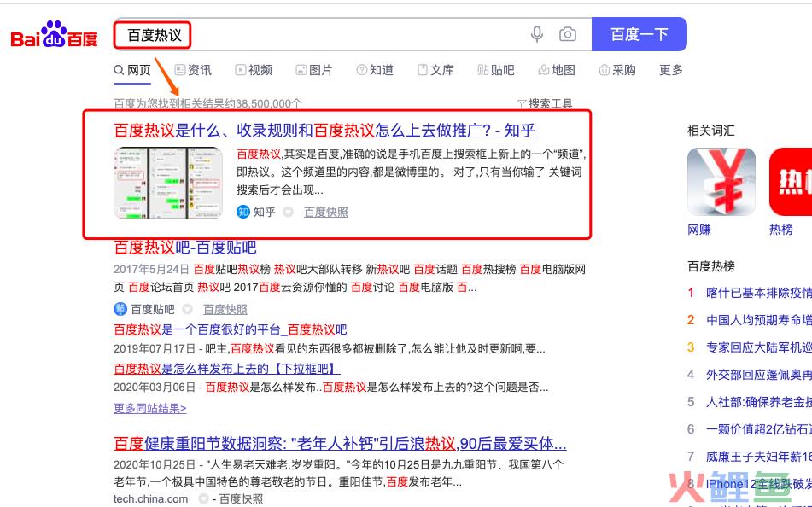Open hot list item 一颗价值超2亿钻石

point(759,429)
